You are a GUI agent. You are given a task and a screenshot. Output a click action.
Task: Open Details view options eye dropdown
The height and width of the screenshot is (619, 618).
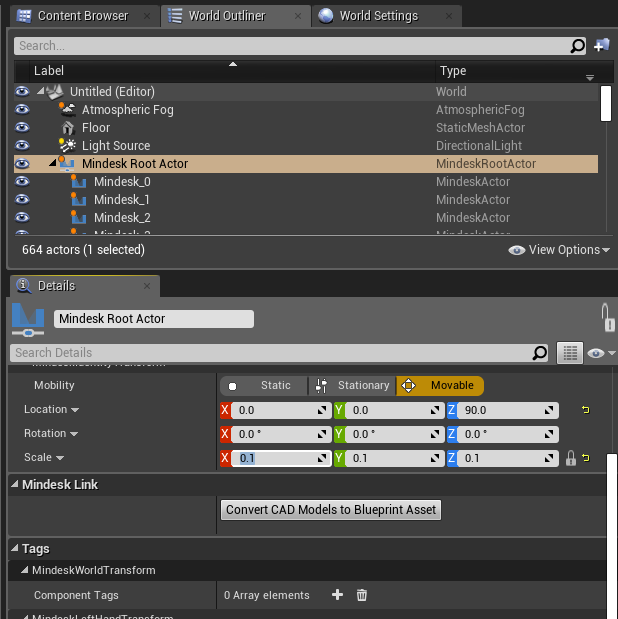(601, 353)
